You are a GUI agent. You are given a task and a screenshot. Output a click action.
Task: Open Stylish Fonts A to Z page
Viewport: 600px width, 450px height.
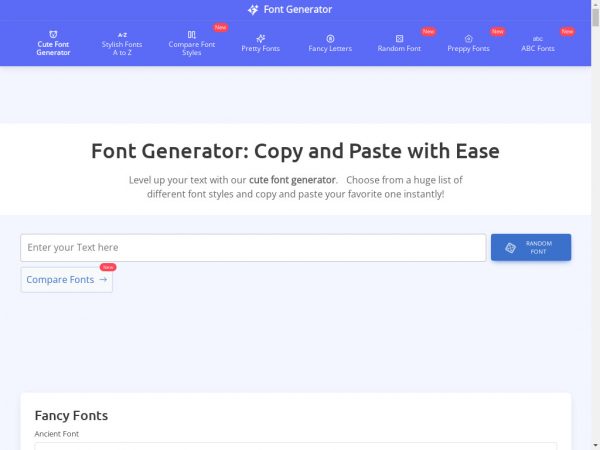pos(122,43)
